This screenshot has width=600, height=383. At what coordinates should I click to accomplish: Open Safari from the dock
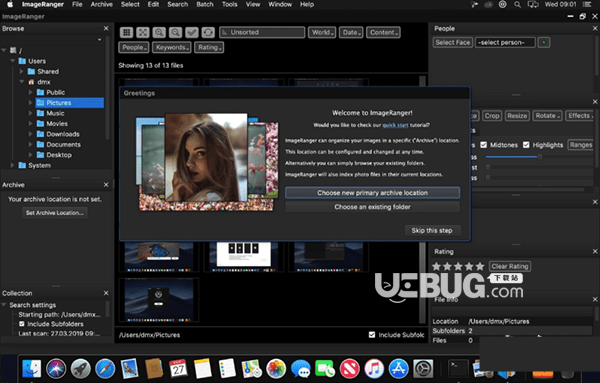pos(105,368)
